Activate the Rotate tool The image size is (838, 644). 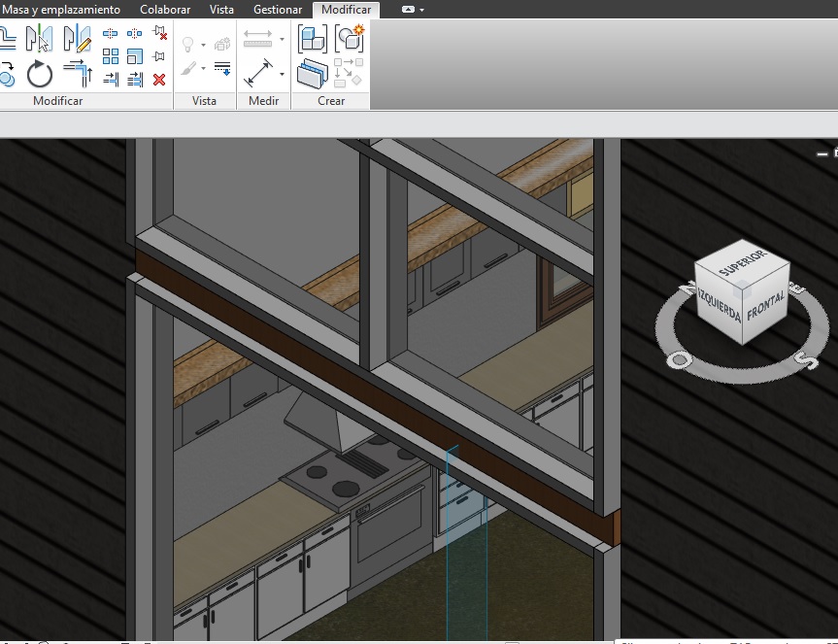[40, 74]
